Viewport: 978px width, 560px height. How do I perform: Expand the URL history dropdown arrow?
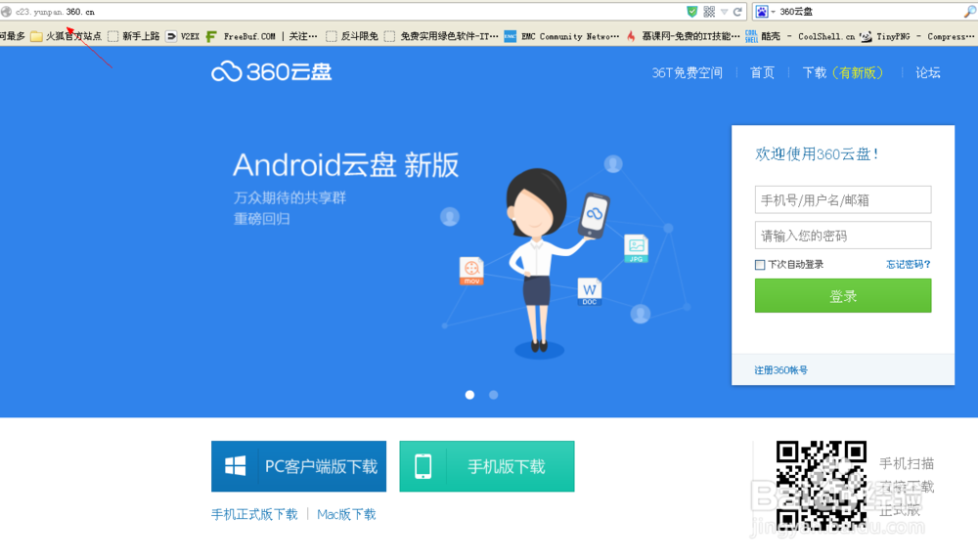click(x=724, y=11)
